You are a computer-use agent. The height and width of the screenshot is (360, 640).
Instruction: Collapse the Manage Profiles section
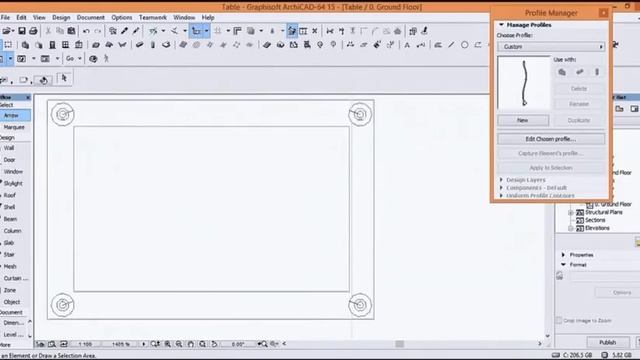[502, 25]
